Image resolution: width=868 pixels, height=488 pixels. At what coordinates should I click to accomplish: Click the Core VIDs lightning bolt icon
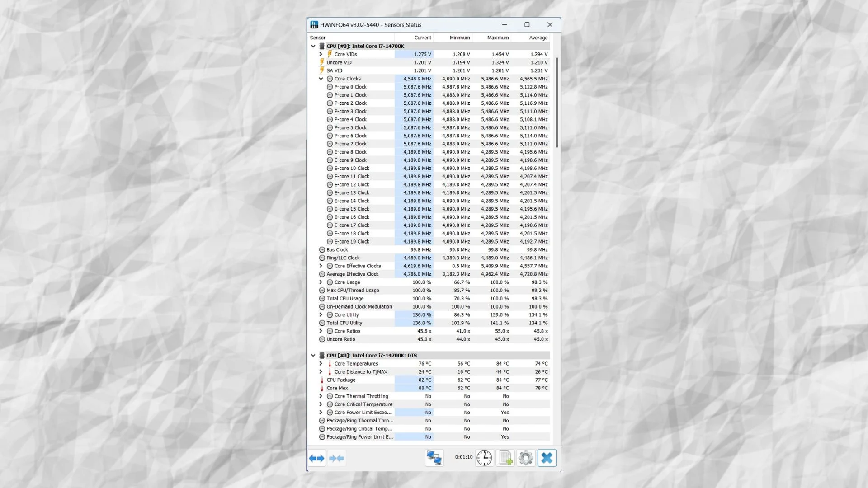click(x=330, y=54)
